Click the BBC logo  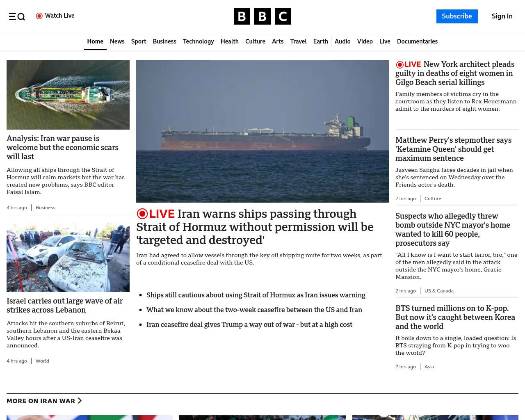(x=262, y=16)
